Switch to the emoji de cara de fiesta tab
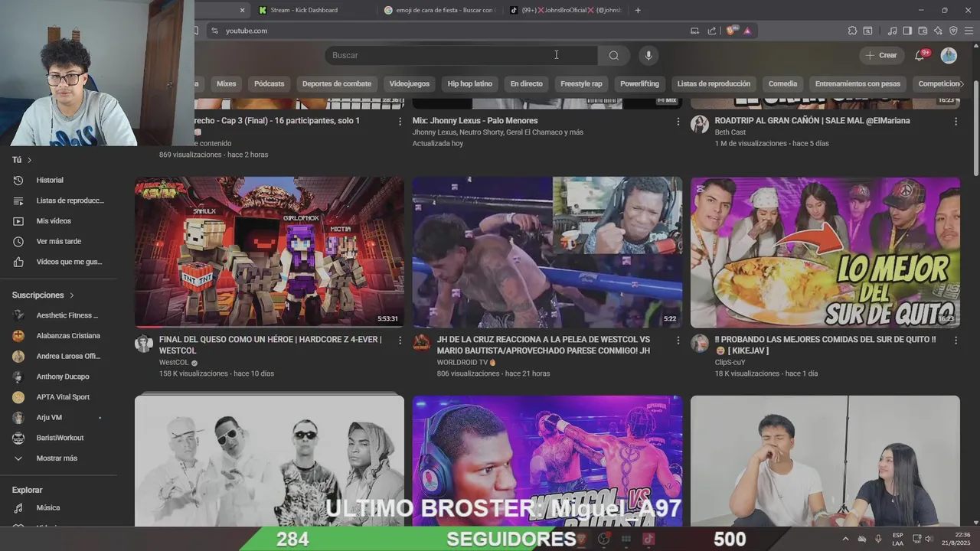 (439, 10)
